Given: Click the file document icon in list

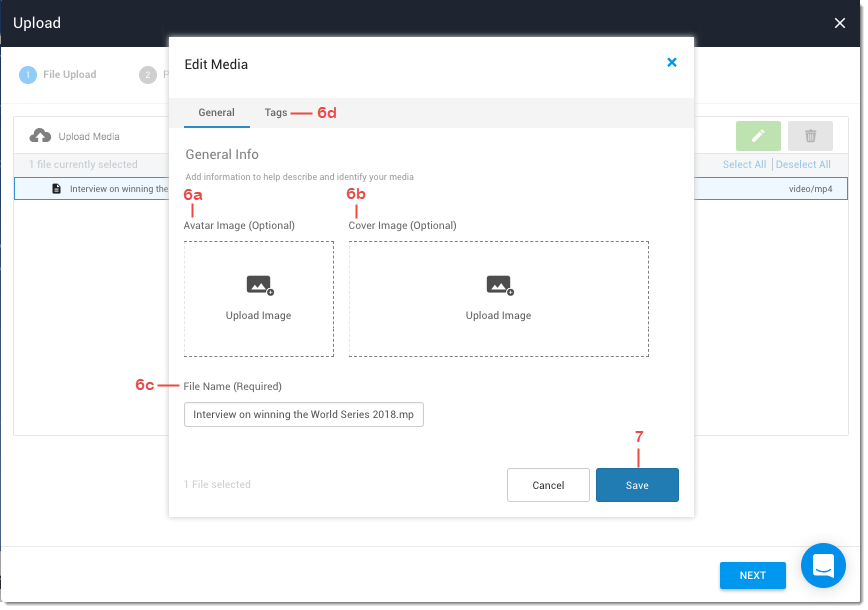Looking at the screenshot, I should (x=57, y=188).
